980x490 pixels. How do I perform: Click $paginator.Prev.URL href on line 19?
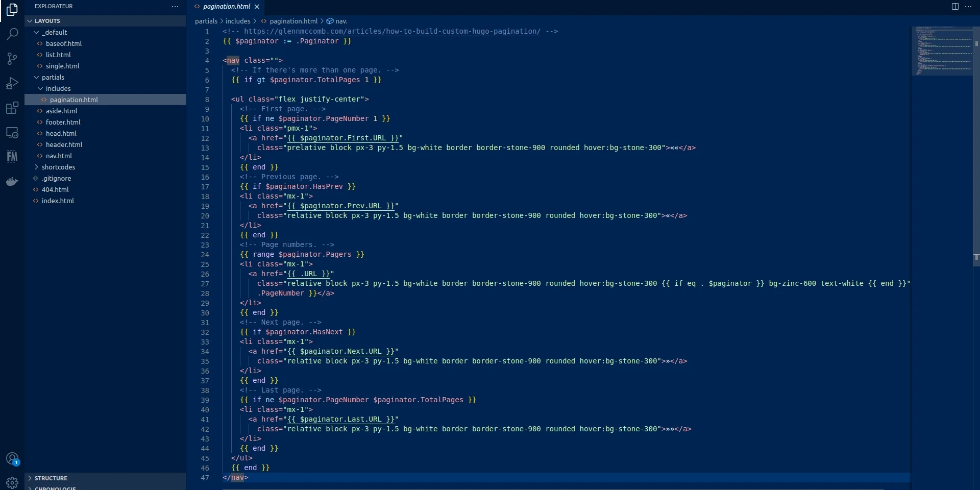340,206
